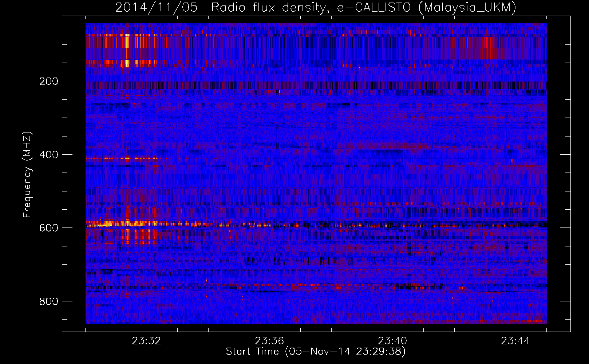Click the 200 frequency tick label
This screenshot has height=364, width=589.
(x=48, y=81)
